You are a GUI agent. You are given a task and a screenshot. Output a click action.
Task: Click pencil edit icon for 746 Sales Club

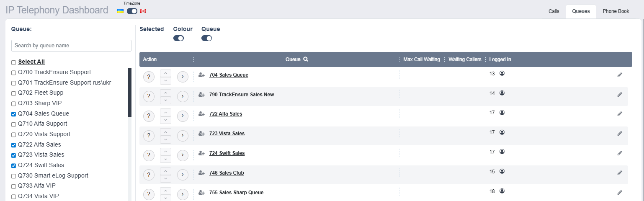[x=620, y=173]
